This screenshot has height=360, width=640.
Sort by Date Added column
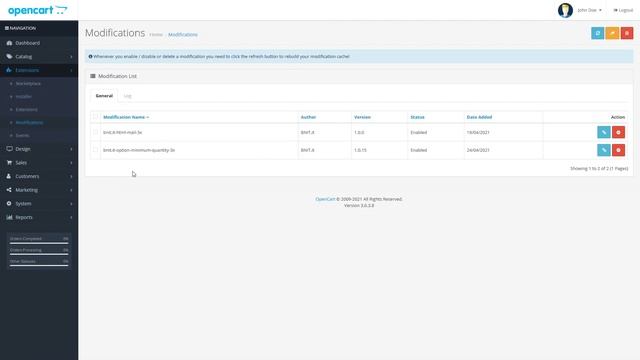pos(479,117)
